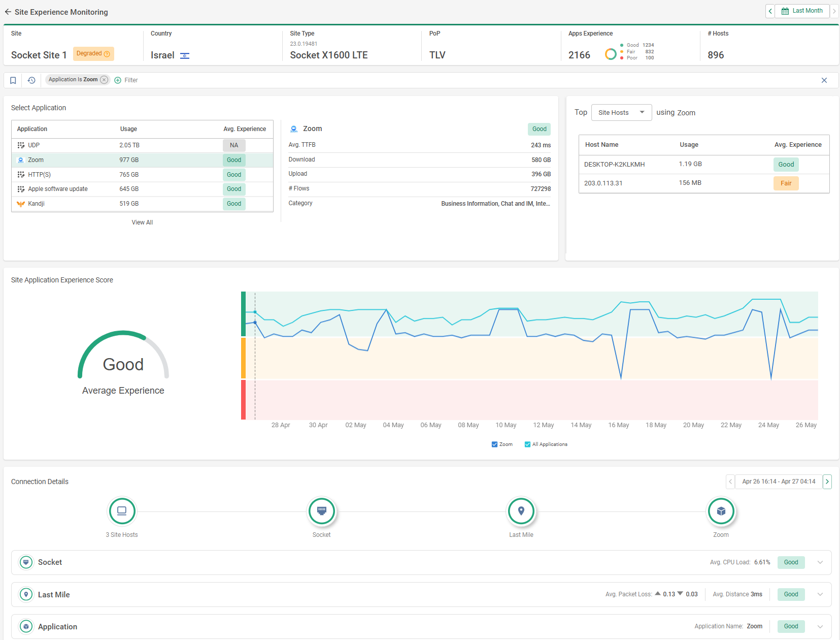Select host 203.0.113.31
The image size is (840, 640).
pyautogui.click(x=704, y=183)
